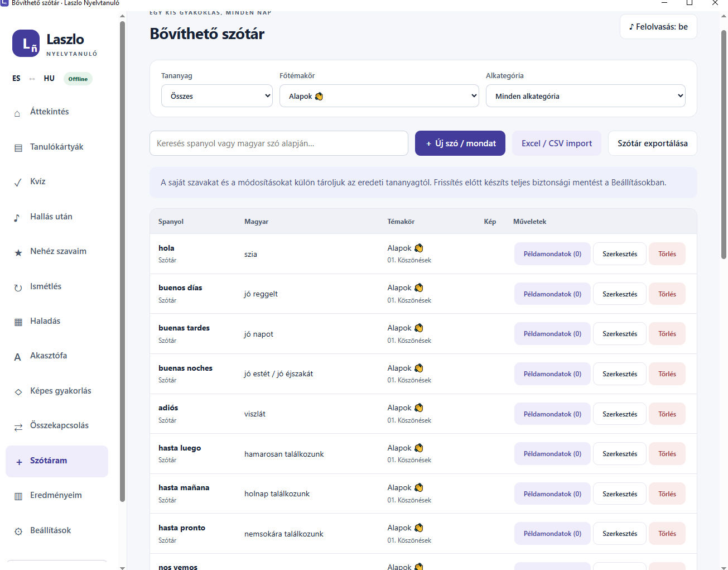
Task: Click Szerkesztés for hasta mañana
Action: point(620,494)
